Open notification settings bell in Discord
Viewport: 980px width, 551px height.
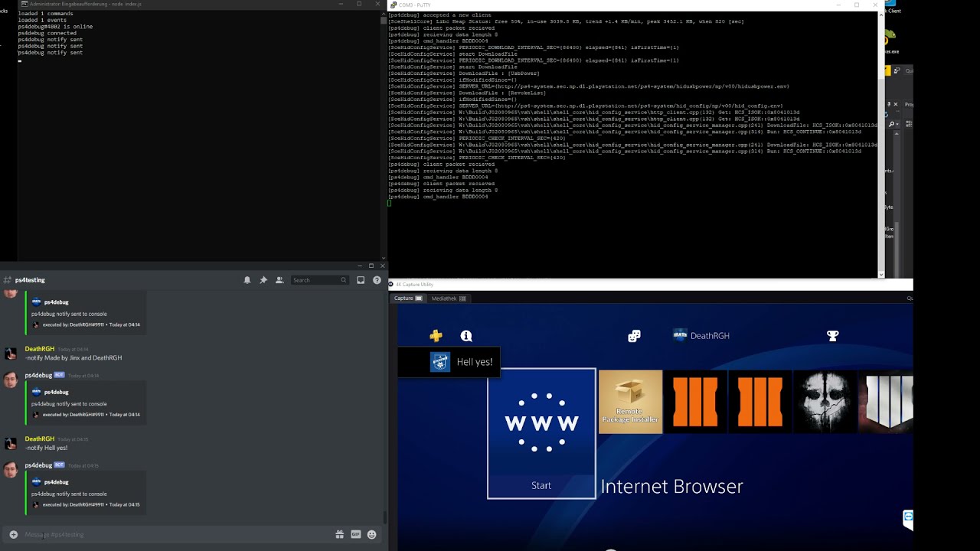coord(247,280)
